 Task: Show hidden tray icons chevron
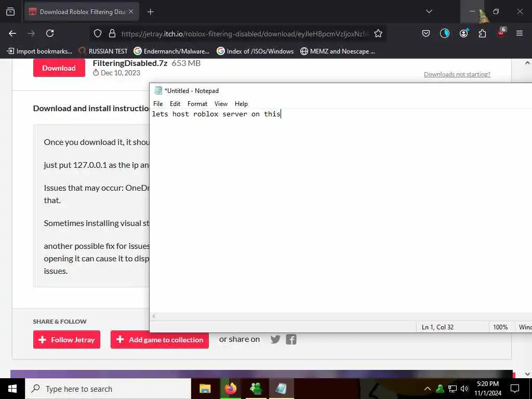click(428, 389)
